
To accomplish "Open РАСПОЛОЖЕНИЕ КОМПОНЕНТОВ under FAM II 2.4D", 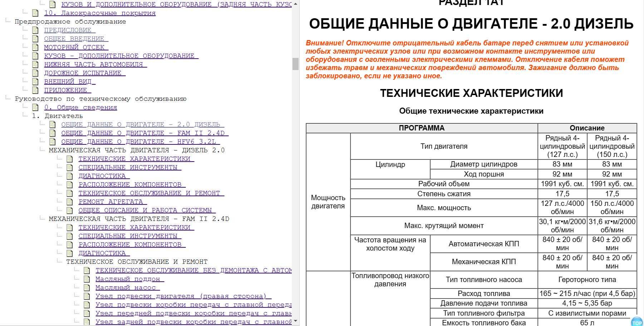I will [x=132, y=244].
